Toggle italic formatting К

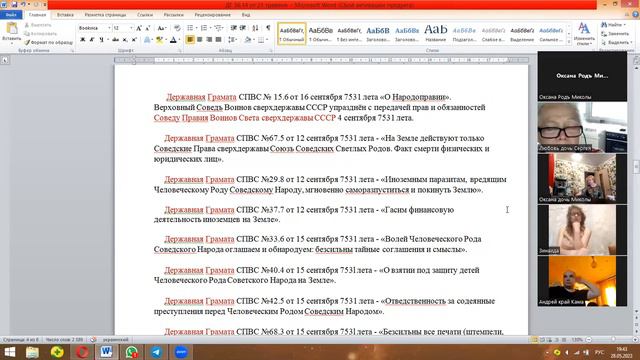(92, 40)
